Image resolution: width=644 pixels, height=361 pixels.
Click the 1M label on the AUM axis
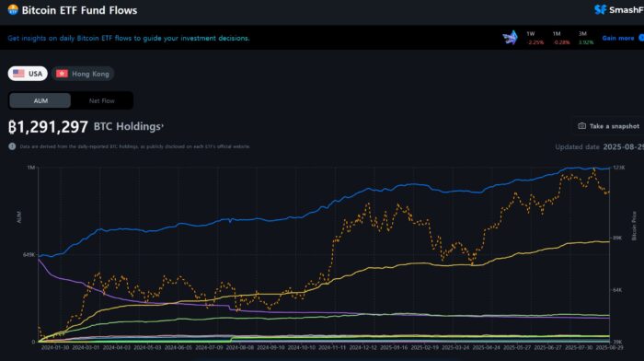pos(30,168)
